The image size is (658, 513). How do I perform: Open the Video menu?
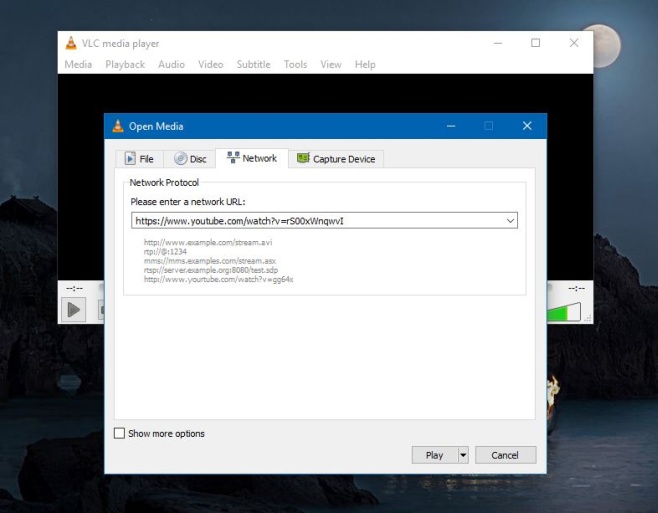pos(211,64)
